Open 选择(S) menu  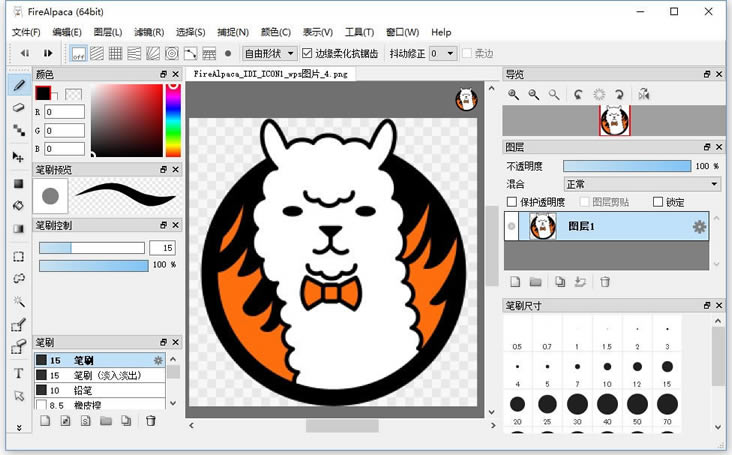pos(190,32)
